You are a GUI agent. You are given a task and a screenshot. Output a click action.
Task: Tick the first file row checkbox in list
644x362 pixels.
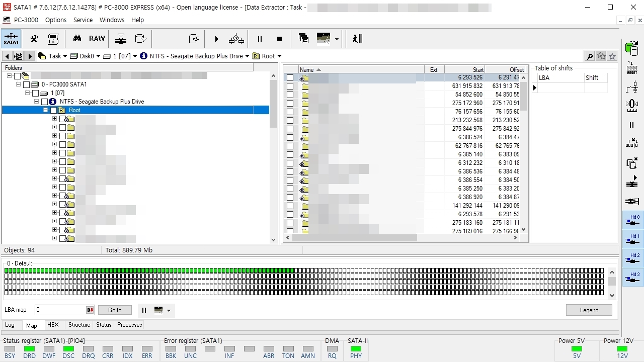point(290,77)
